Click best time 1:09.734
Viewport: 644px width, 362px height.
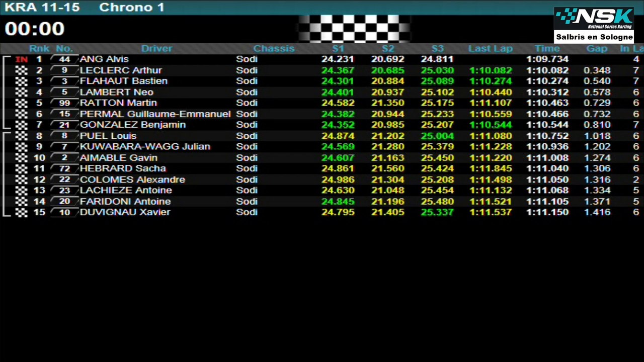[547, 59]
